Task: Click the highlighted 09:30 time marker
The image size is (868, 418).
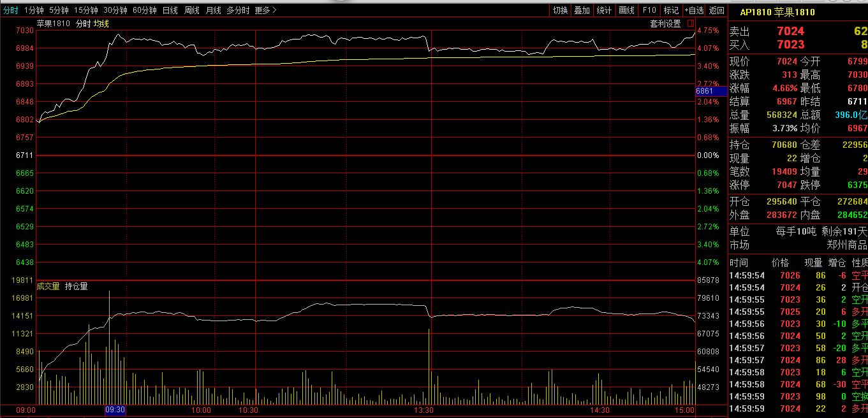Action: tap(115, 410)
